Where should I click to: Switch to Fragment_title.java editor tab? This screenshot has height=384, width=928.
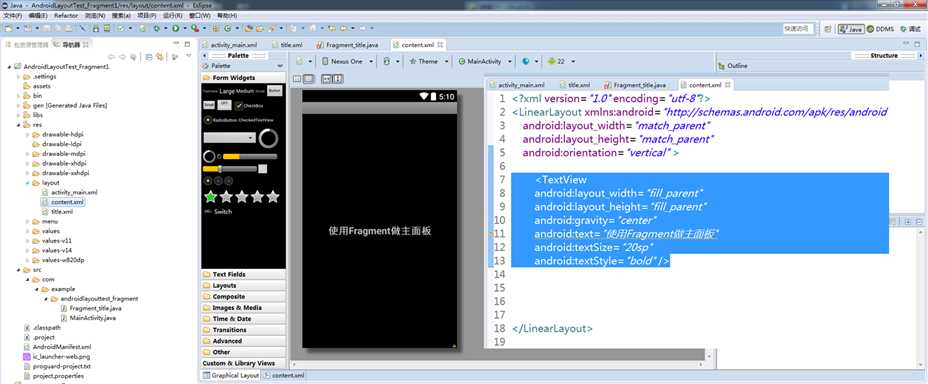347,45
